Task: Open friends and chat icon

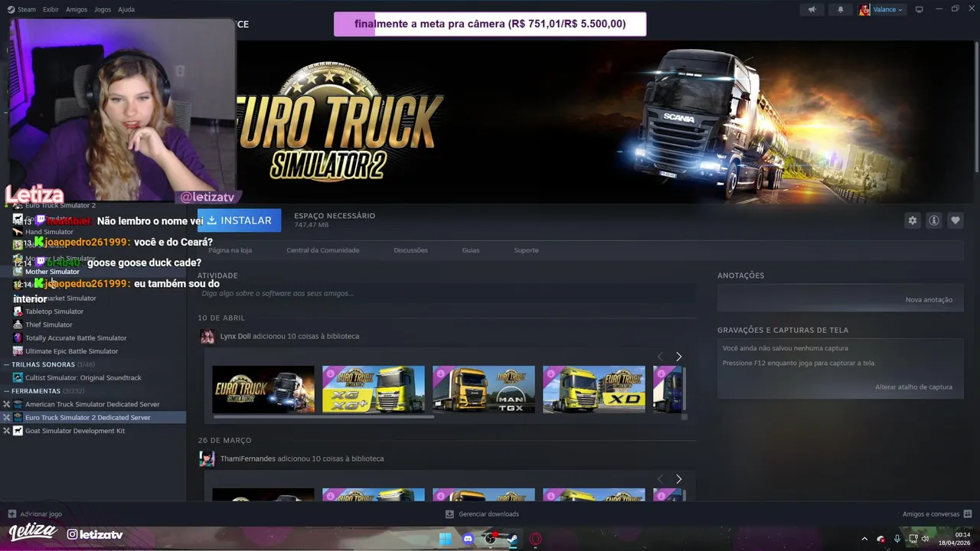Action: tap(967, 514)
